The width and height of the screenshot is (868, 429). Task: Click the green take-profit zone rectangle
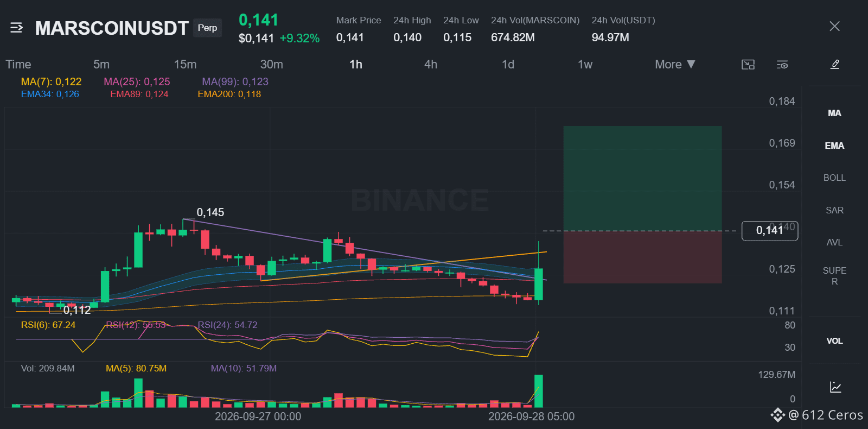click(642, 178)
